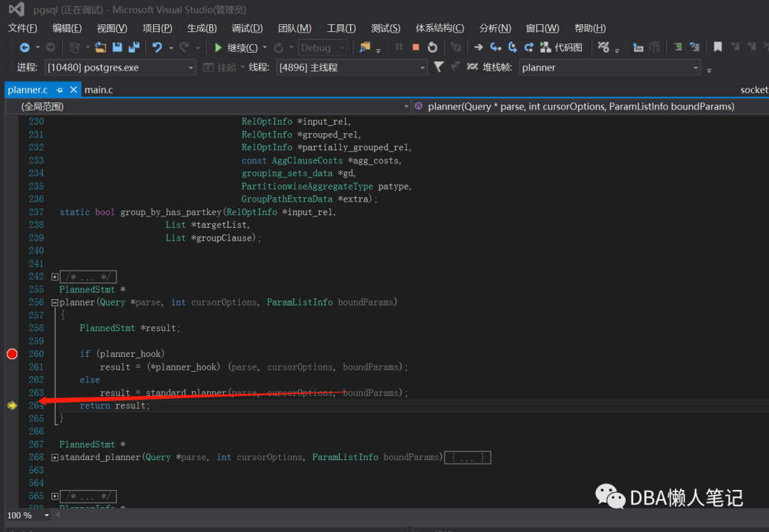The image size is (769, 532).
Task: Open the 调试(D) menu
Action: pyautogui.click(x=247, y=28)
